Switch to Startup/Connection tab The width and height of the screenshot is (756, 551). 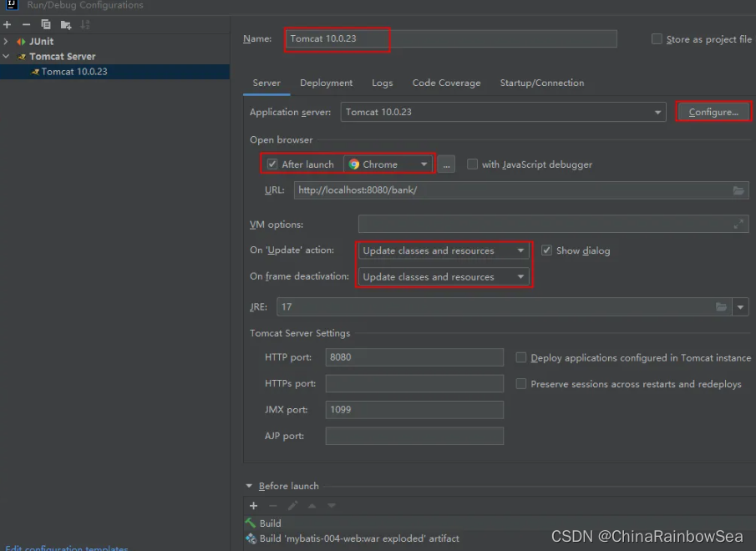click(542, 83)
